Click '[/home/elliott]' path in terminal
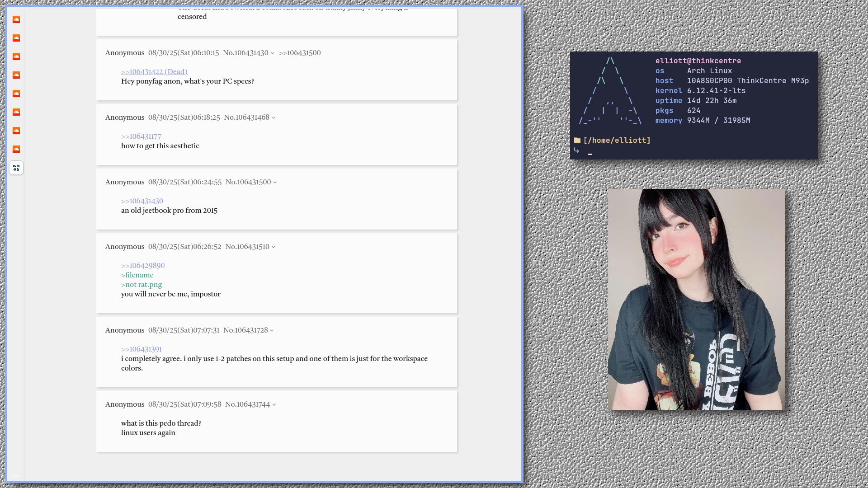Image resolution: width=868 pixels, height=488 pixels. [x=617, y=140]
